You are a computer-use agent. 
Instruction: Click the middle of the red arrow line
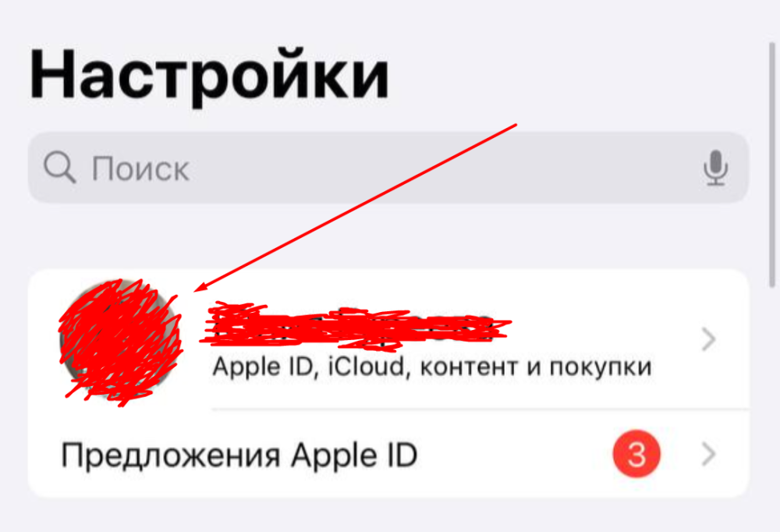(x=356, y=207)
